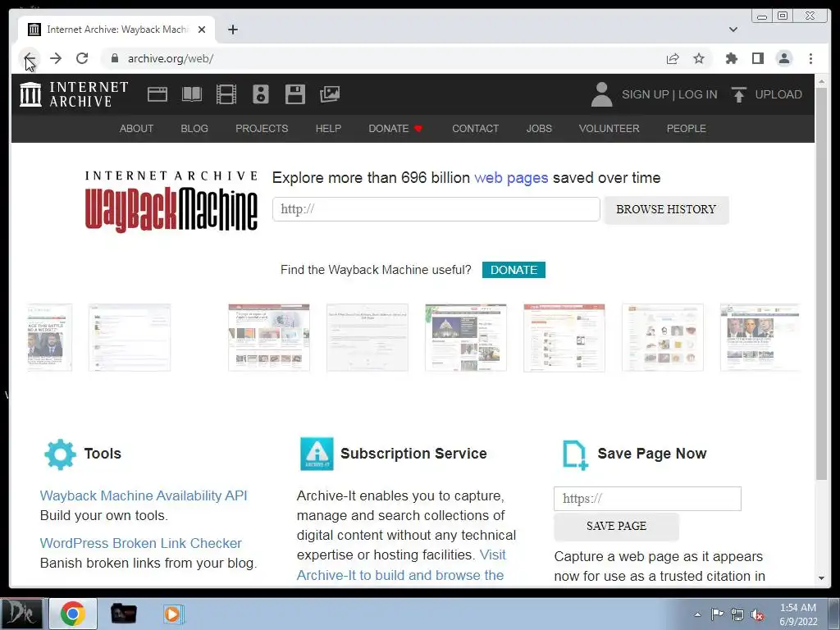
Task: Show hidden tray icons arrow
Action: [x=697, y=614]
